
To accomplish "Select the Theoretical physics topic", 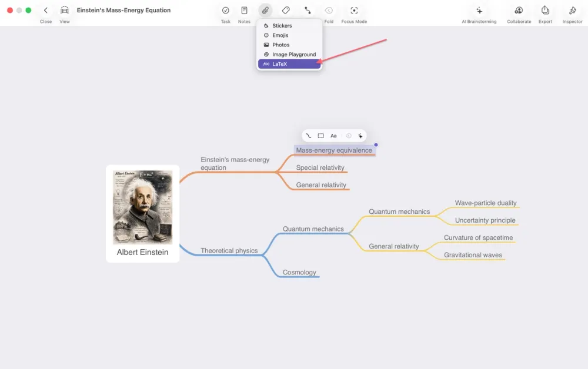I will coord(229,251).
